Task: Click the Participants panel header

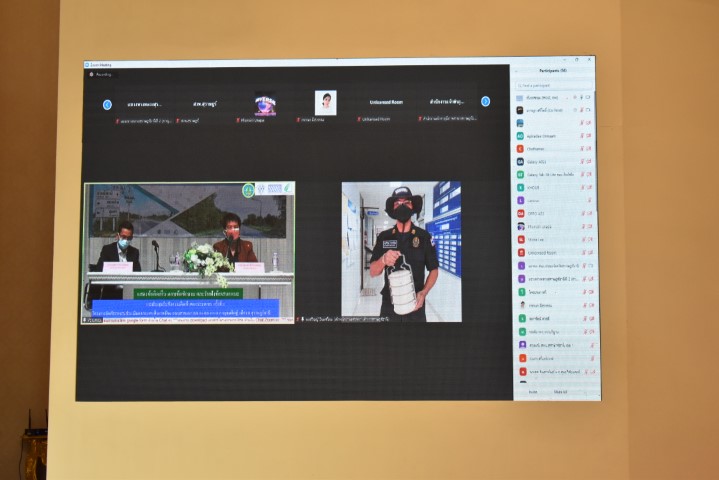Action: click(x=555, y=72)
